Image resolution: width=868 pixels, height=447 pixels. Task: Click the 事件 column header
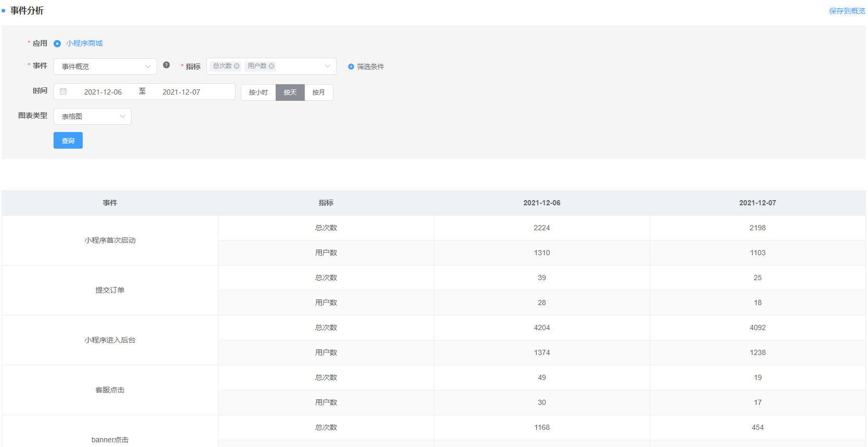(110, 203)
